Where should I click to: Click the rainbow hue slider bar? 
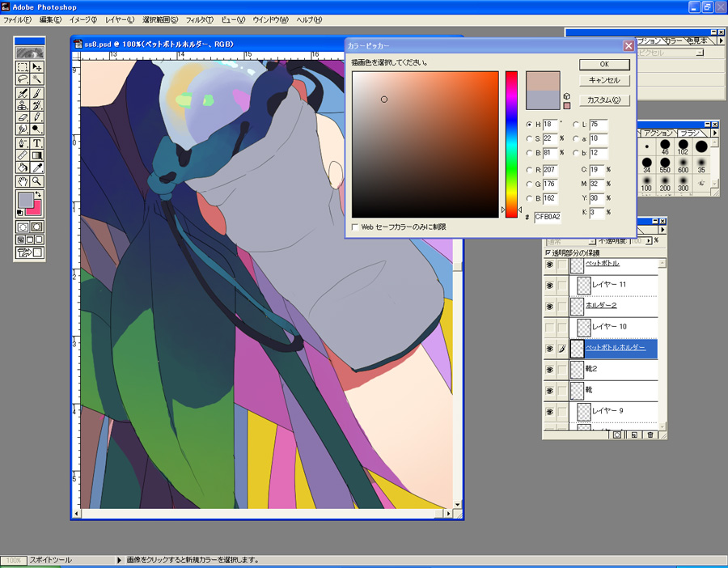[511, 145]
